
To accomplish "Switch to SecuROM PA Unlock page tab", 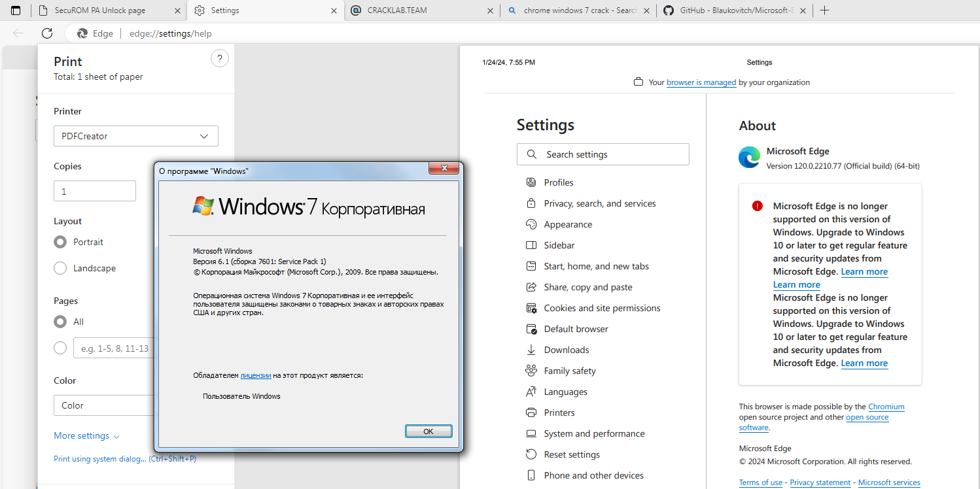I will [x=108, y=10].
